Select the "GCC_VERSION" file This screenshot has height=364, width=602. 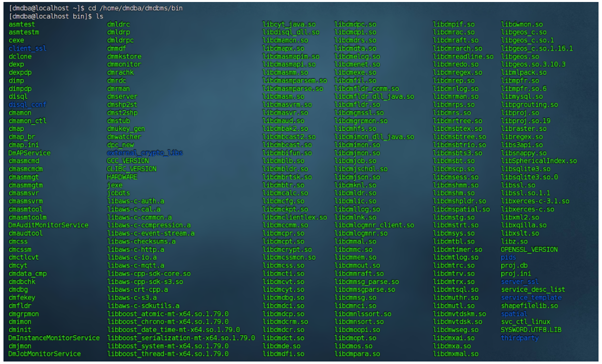[128, 161]
